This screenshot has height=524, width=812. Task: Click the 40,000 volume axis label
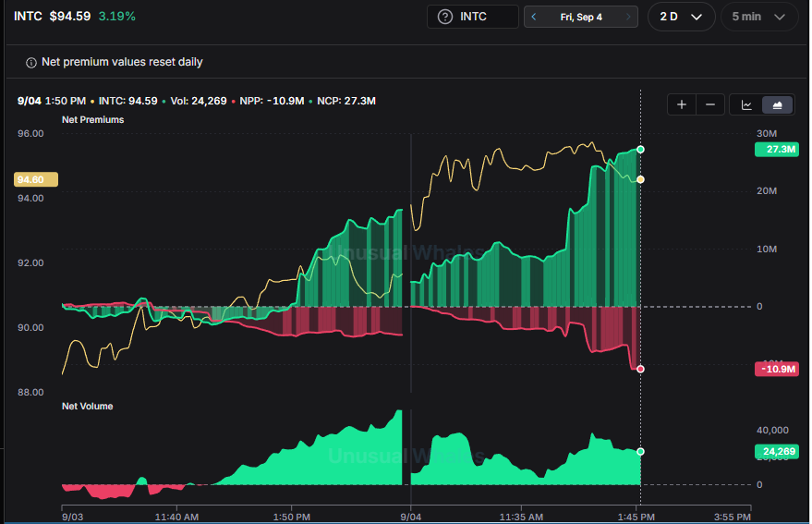point(772,430)
